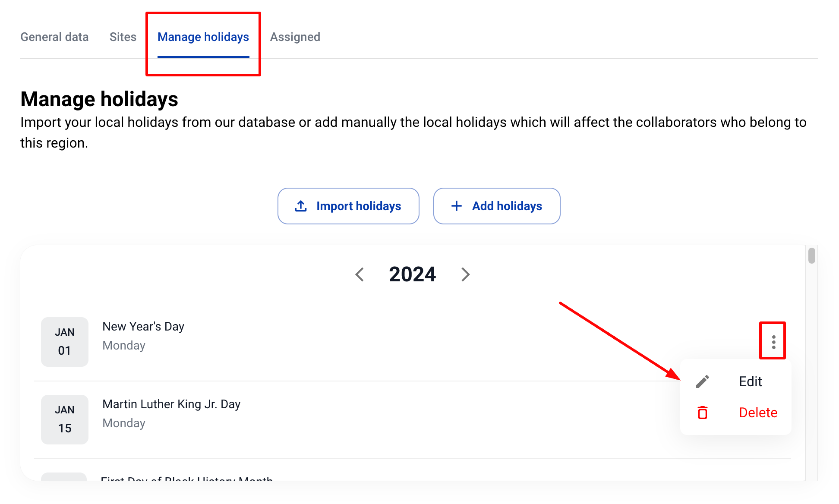Image resolution: width=839 pixels, height=504 pixels.
Task: Click the plus icon on Add holidays
Action: point(456,206)
